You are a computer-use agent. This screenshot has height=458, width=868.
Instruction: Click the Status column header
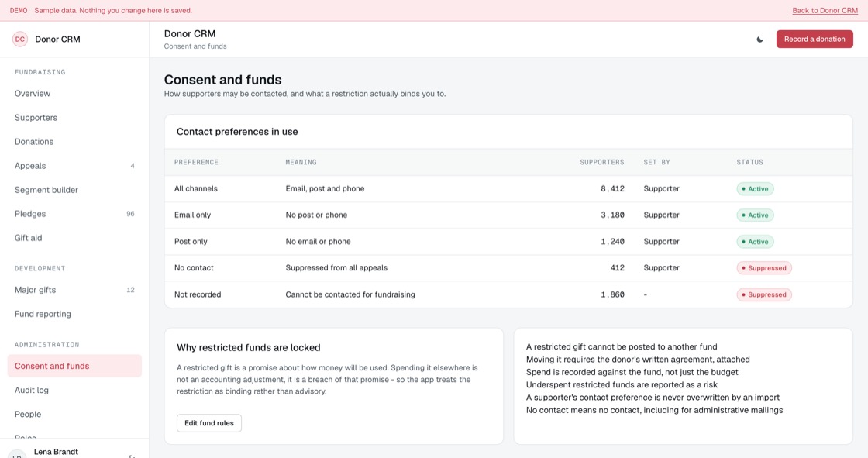click(x=749, y=162)
